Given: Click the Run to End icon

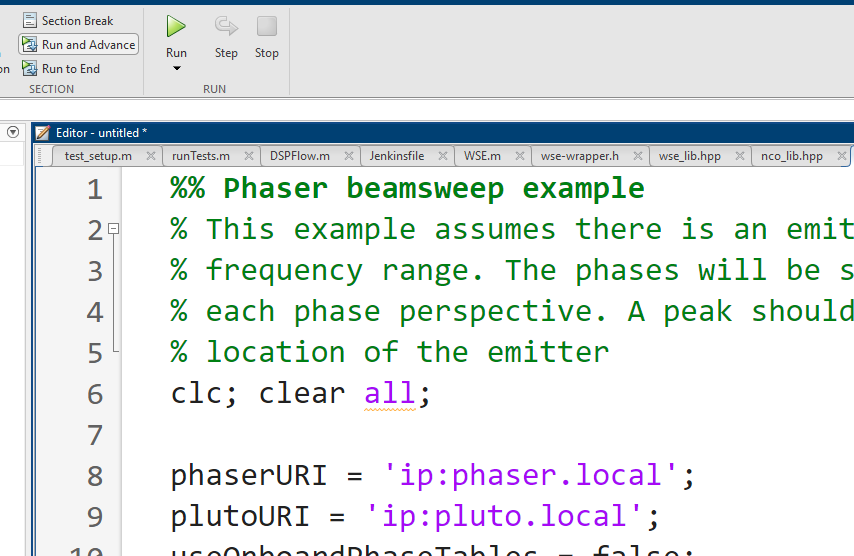Looking at the screenshot, I should tap(29, 69).
